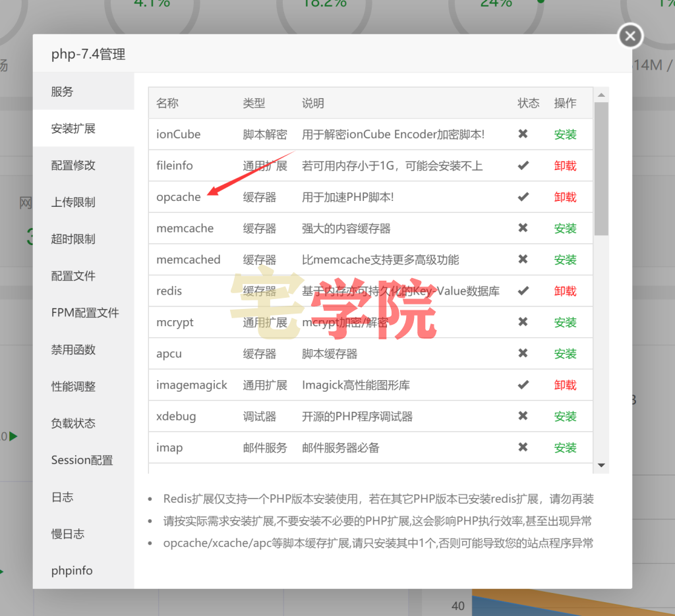Click the checkmark status icon for fileinfo
Viewport: 675px width, 616px height.
[x=523, y=165]
